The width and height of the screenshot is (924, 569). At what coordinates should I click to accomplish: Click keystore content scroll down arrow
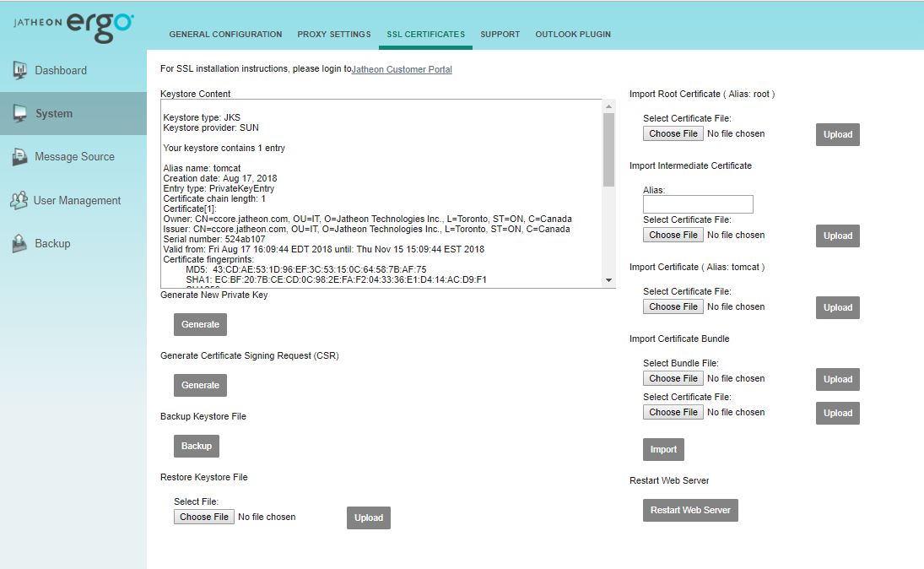(x=608, y=280)
